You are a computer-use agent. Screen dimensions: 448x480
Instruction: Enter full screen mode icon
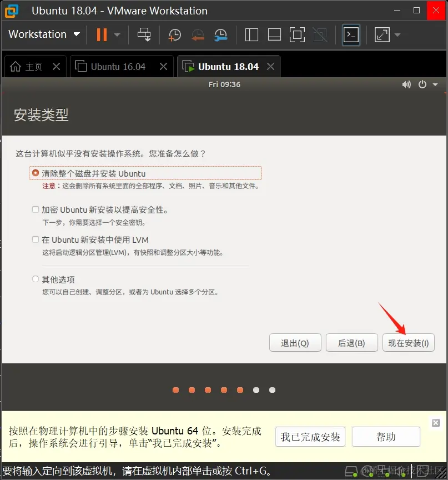(x=297, y=34)
